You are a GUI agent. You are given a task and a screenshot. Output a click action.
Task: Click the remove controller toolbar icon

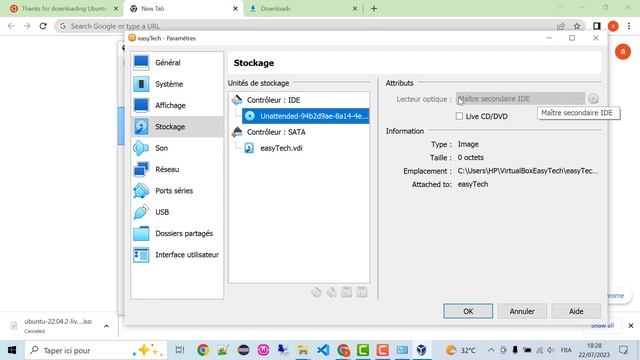[331, 292]
